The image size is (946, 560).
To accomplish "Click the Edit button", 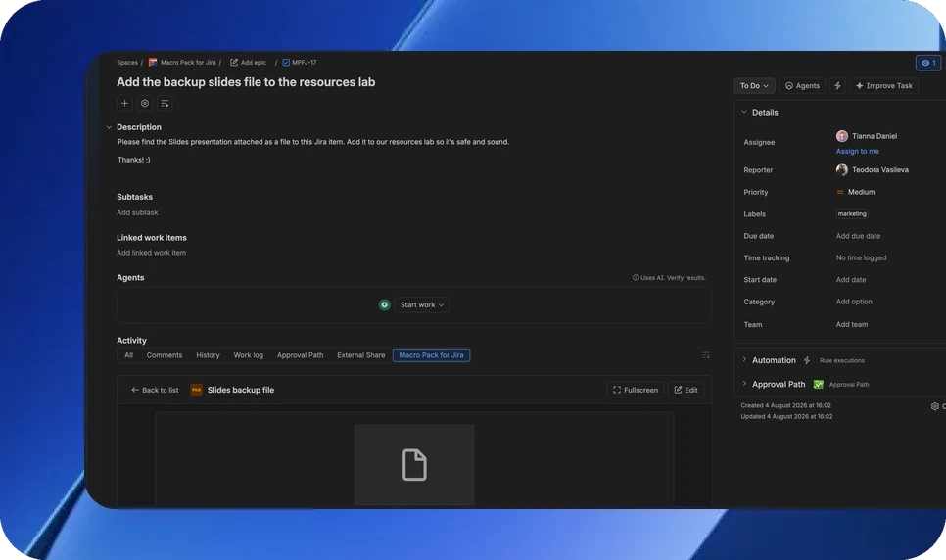I will coord(686,390).
